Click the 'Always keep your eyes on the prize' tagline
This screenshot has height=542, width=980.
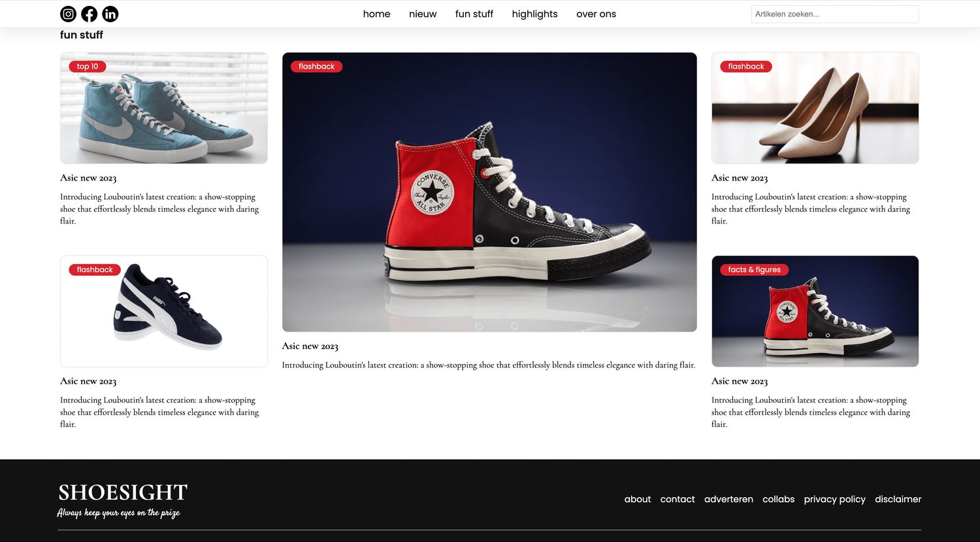point(118,513)
